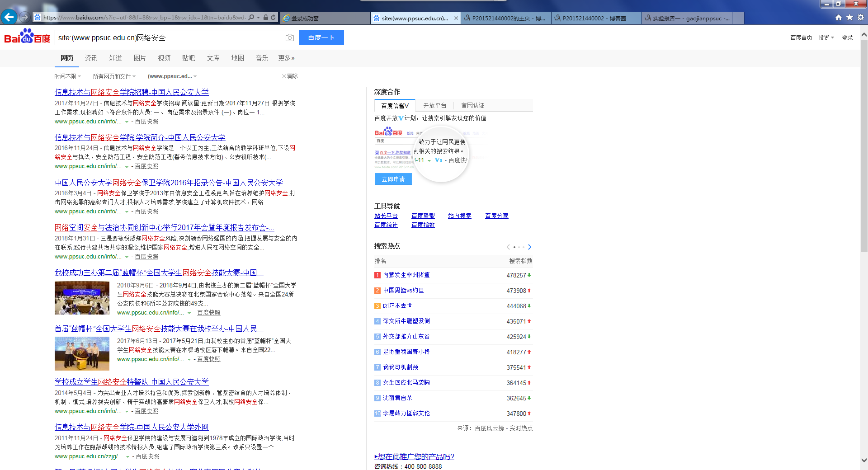Switch to browser tab 实验报告一 - gaojianppsuc

point(687,18)
